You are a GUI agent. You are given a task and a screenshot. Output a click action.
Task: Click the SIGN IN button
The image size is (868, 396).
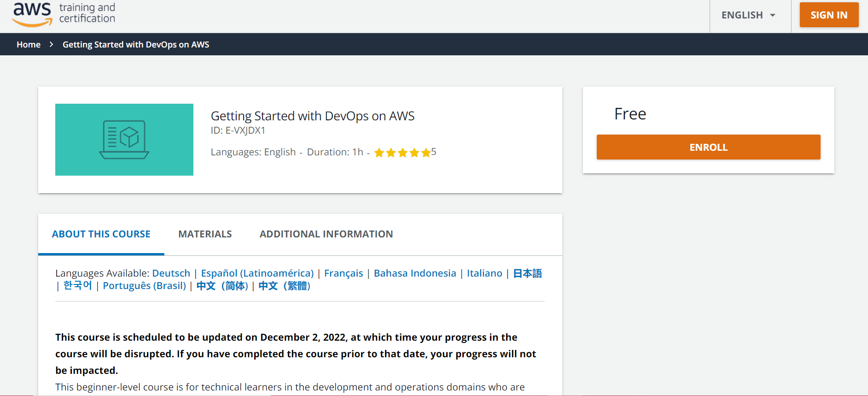pyautogui.click(x=829, y=15)
